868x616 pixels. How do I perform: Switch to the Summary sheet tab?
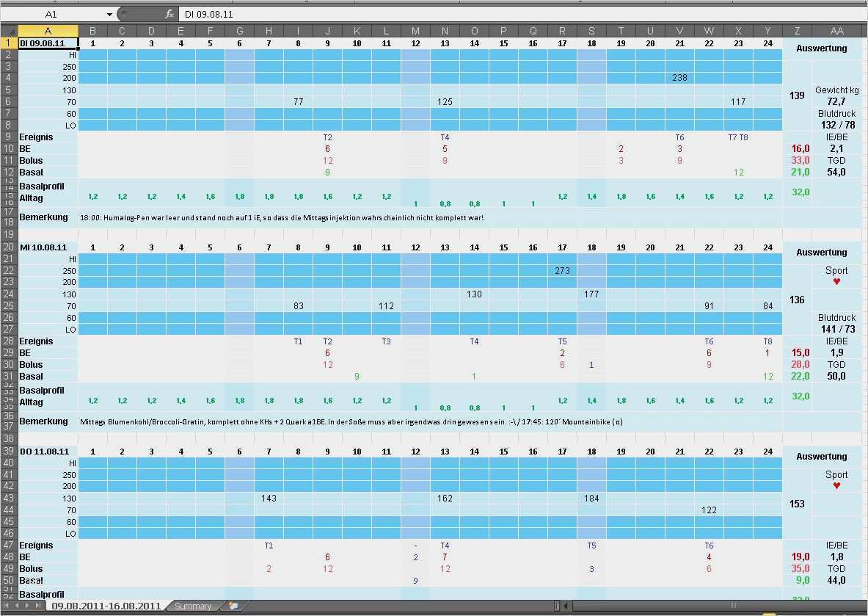tap(193, 606)
